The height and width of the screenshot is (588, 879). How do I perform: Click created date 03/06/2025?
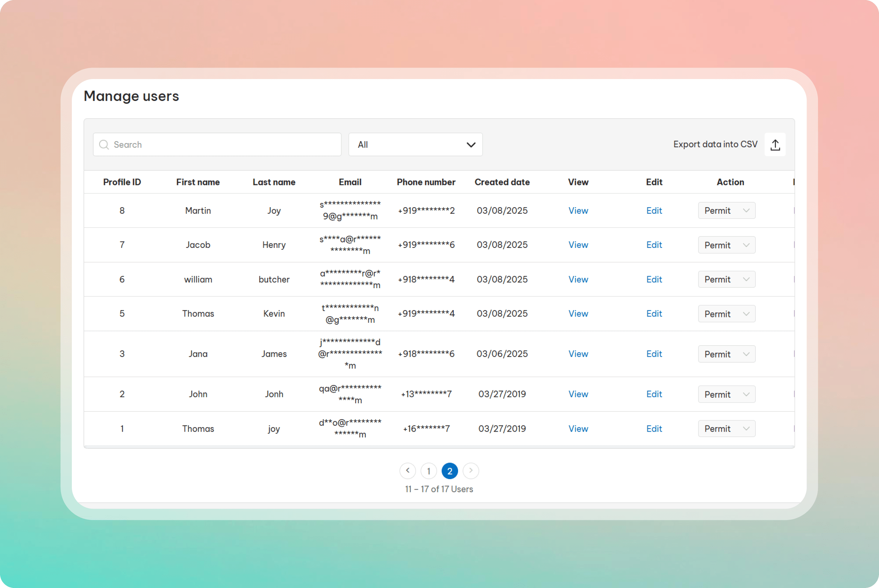502,354
